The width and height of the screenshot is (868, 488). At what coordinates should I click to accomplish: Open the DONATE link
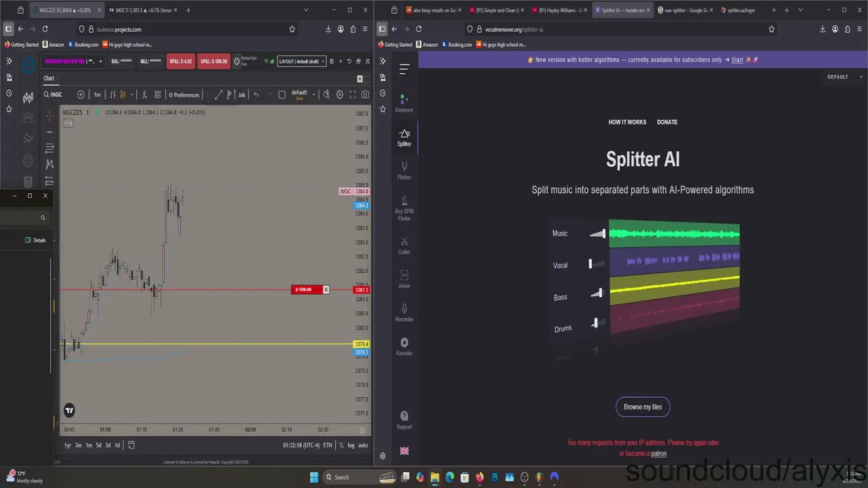click(x=667, y=122)
